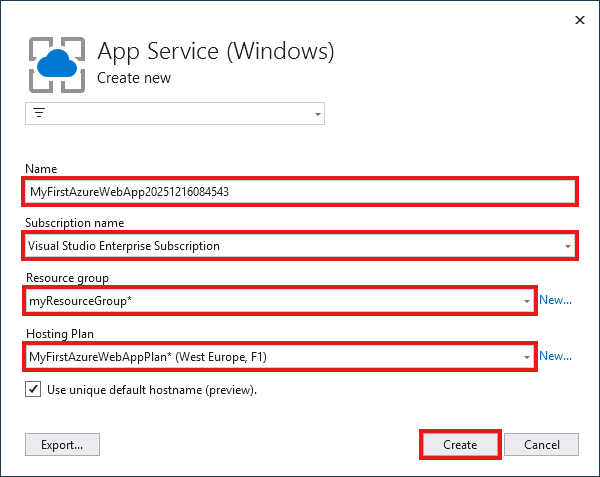Click New link beside Hosting Plan

555,356
